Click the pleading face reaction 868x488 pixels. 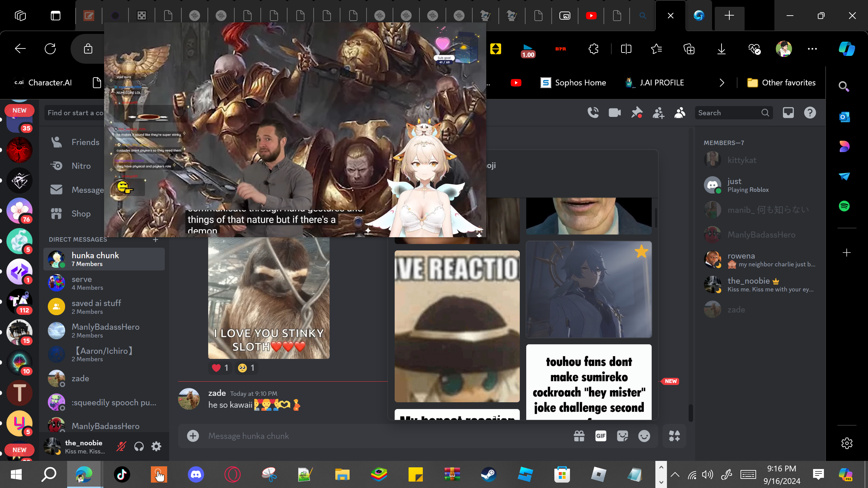[x=246, y=368]
